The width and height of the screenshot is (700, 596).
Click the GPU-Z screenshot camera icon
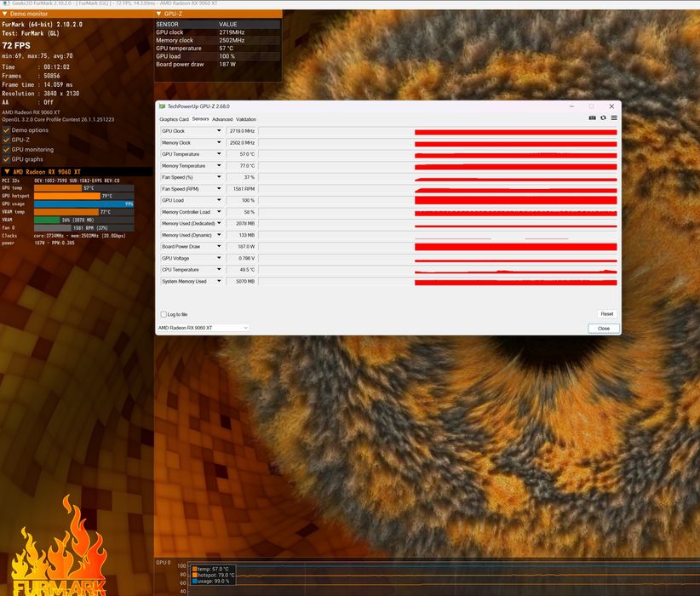click(x=592, y=117)
